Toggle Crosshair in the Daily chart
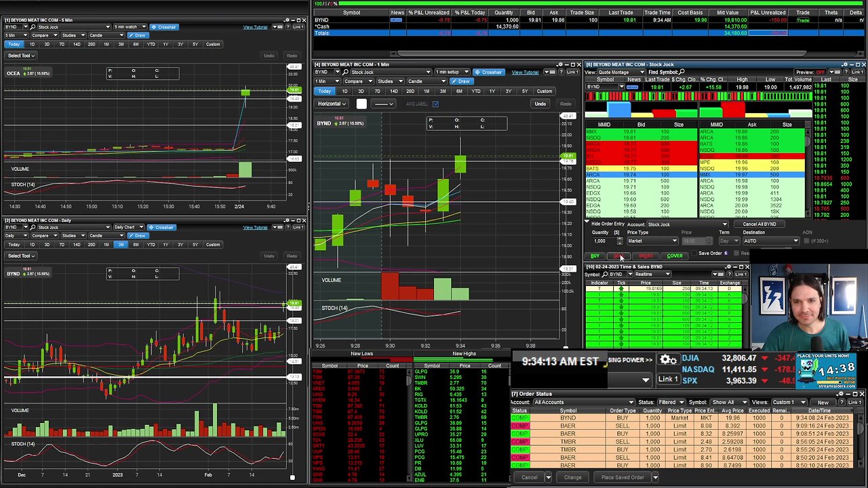Image resolution: width=868 pixels, height=488 pixels. click(x=161, y=227)
